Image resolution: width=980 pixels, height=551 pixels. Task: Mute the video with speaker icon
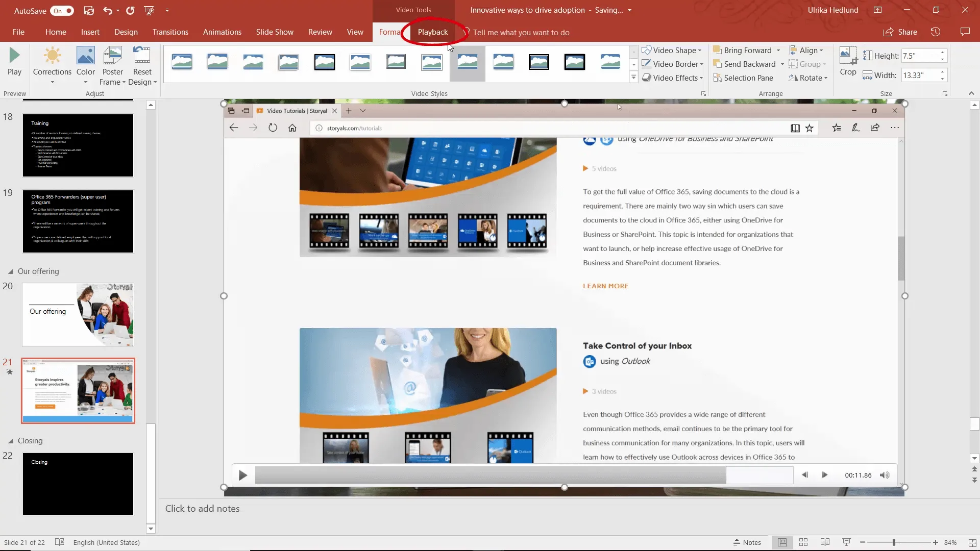click(885, 475)
